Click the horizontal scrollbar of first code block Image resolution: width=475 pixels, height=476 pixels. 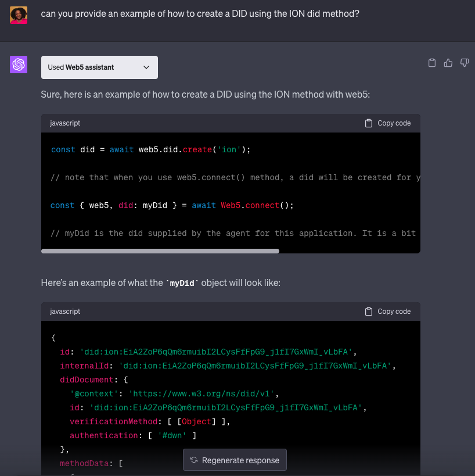coord(160,251)
